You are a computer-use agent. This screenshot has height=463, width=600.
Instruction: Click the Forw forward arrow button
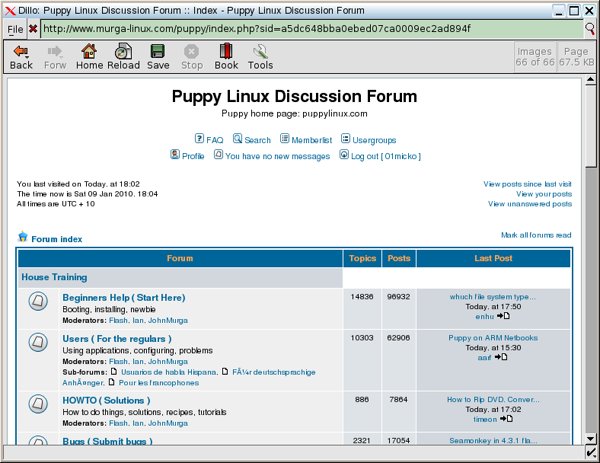click(x=55, y=57)
